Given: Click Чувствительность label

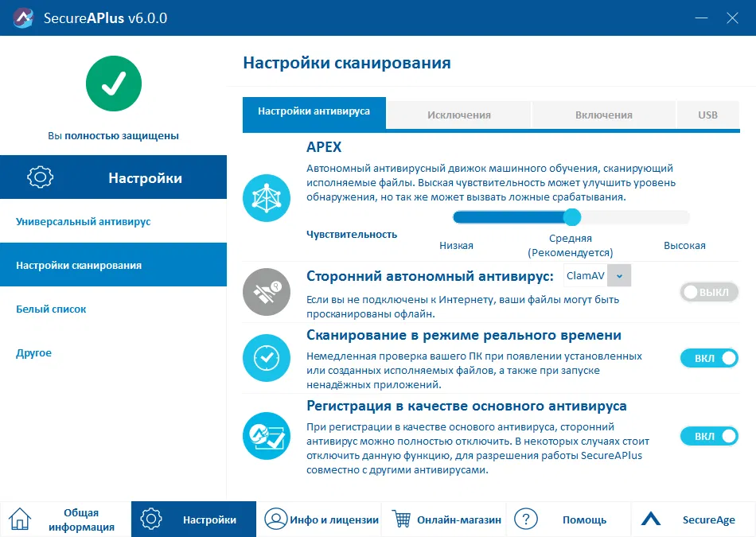Looking at the screenshot, I should click(x=352, y=234).
